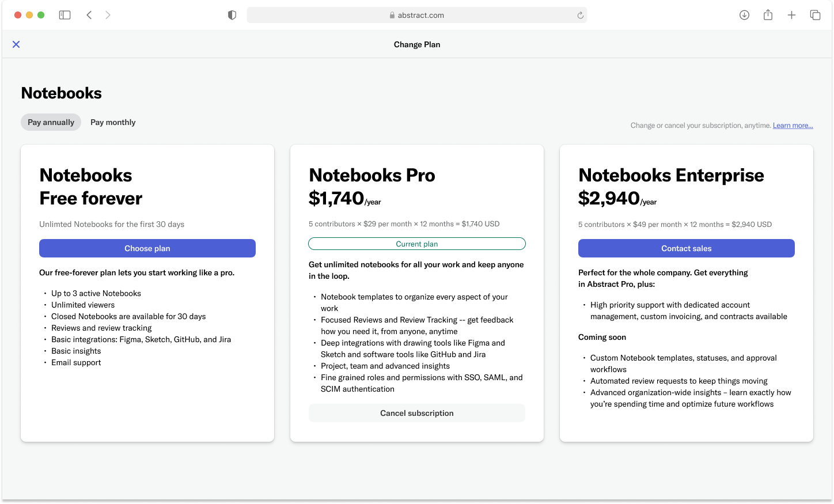The height and width of the screenshot is (504, 834).
Task: Go back with the left chevron
Action: click(x=89, y=15)
